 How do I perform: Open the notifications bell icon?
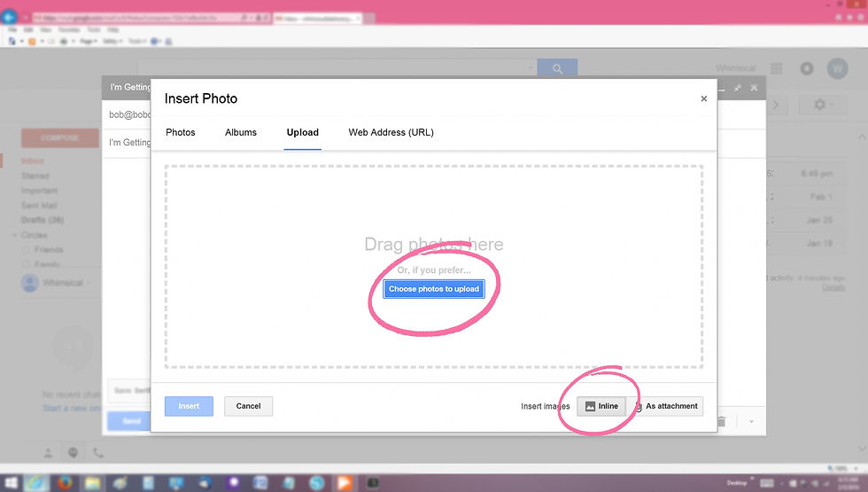click(807, 69)
